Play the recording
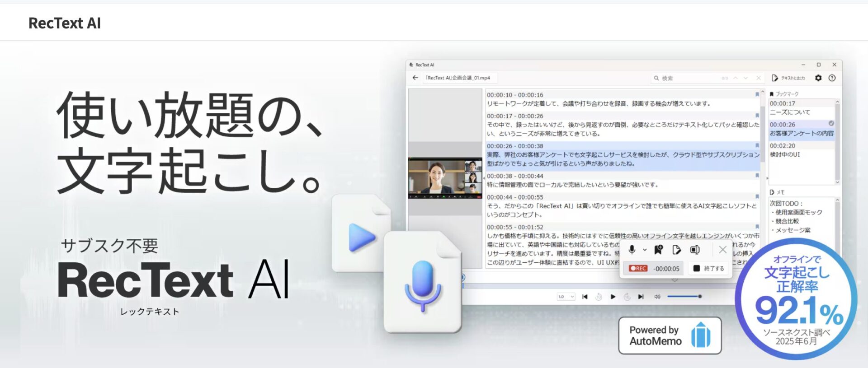Viewport: 868px width, 368px height. click(613, 297)
